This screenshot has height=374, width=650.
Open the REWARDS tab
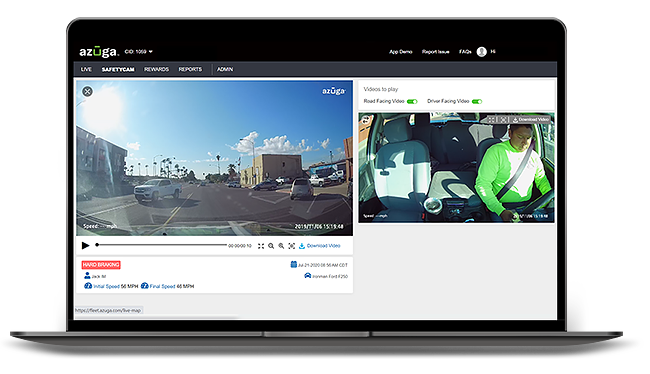point(156,69)
